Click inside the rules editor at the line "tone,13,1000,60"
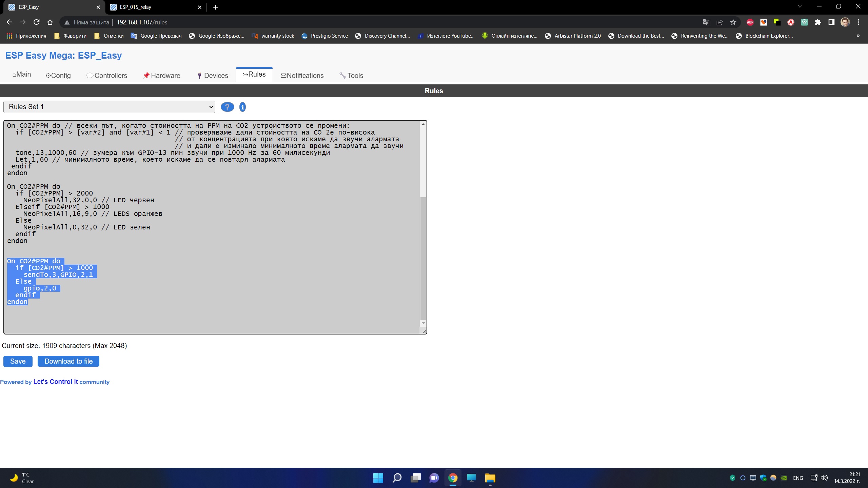 46,153
